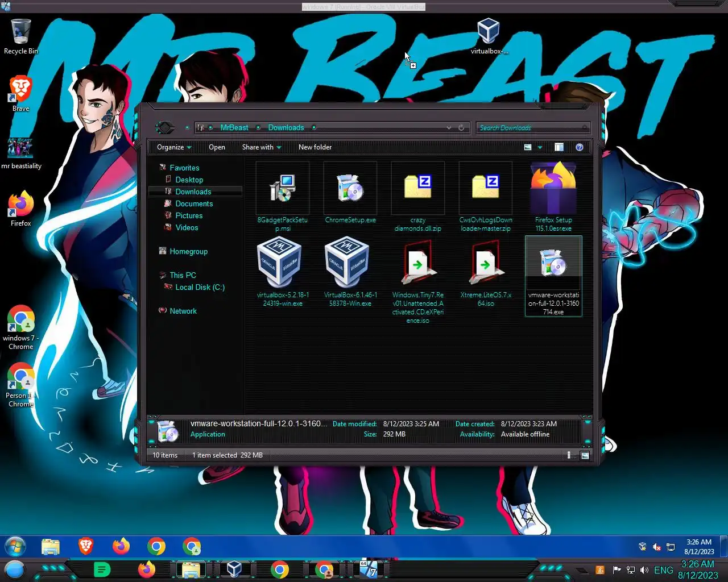Click the change view icon in toolbar
The image size is (728, 582).
(528, 147)
